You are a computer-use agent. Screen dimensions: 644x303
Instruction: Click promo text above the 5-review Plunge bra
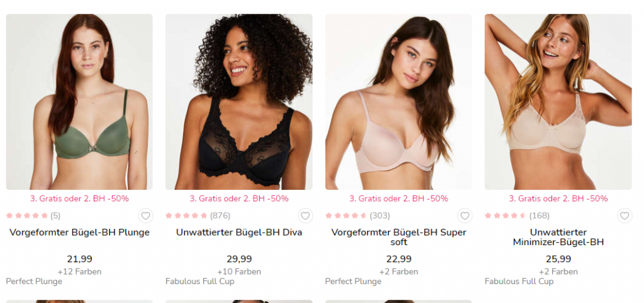79,199
